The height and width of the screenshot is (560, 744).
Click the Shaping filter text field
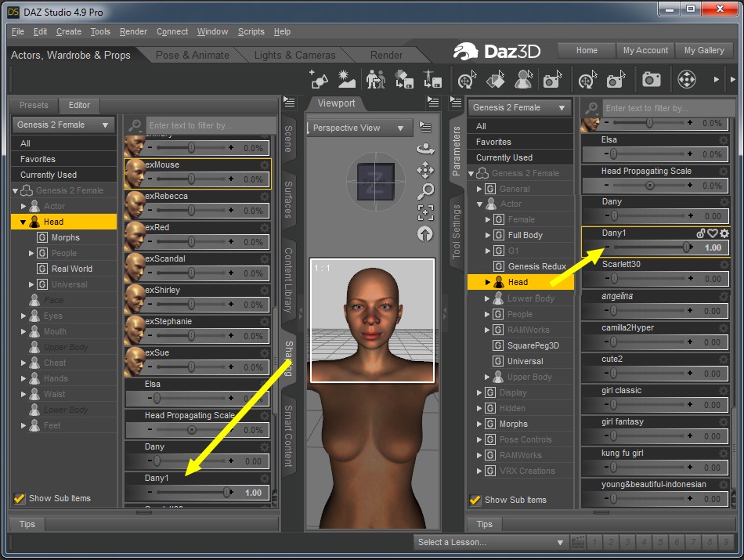tap(211, 125)
